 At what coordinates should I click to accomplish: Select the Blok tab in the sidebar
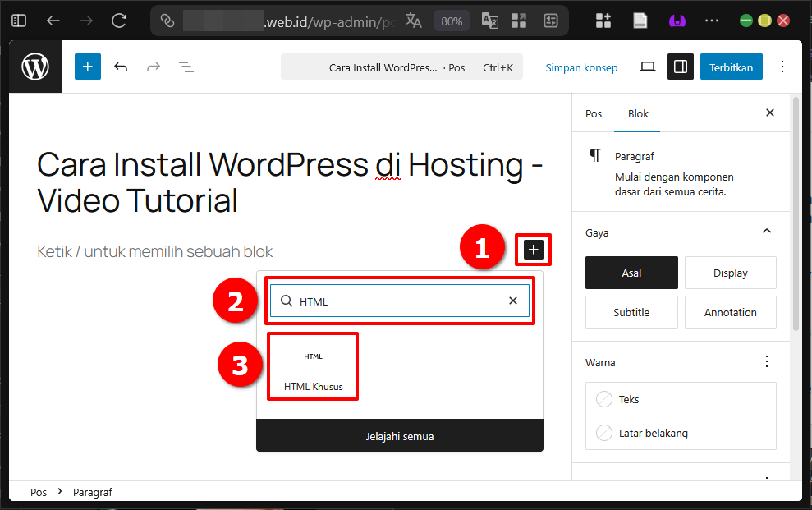tap(637, 113)
